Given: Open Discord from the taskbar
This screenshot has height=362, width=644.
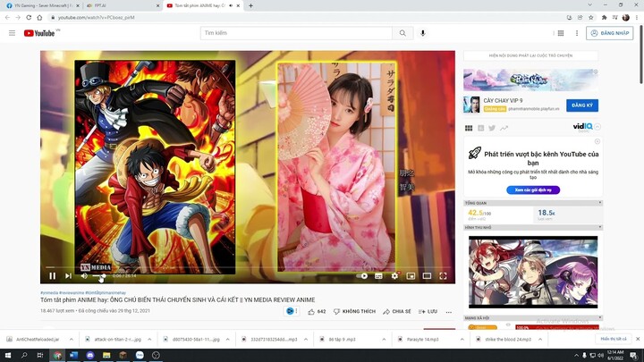Looking at the screenshot, I should pyautogui.click(x=90, y=355).
